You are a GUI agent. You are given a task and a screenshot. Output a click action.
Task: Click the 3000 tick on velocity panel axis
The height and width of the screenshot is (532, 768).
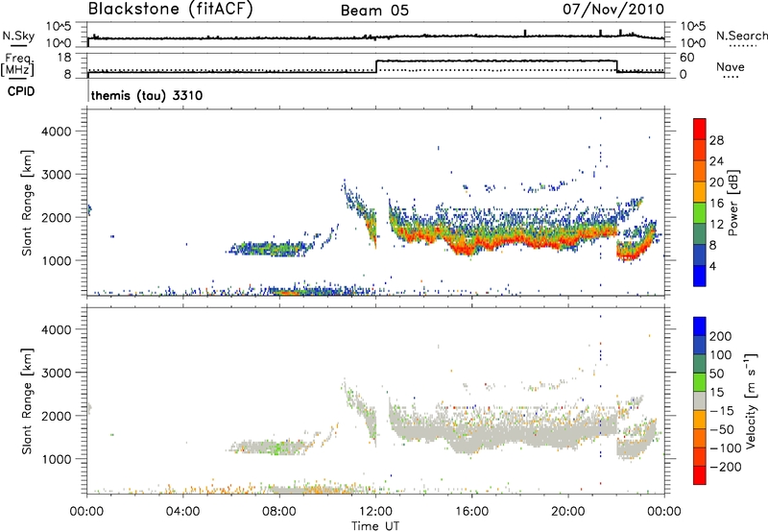57,373
